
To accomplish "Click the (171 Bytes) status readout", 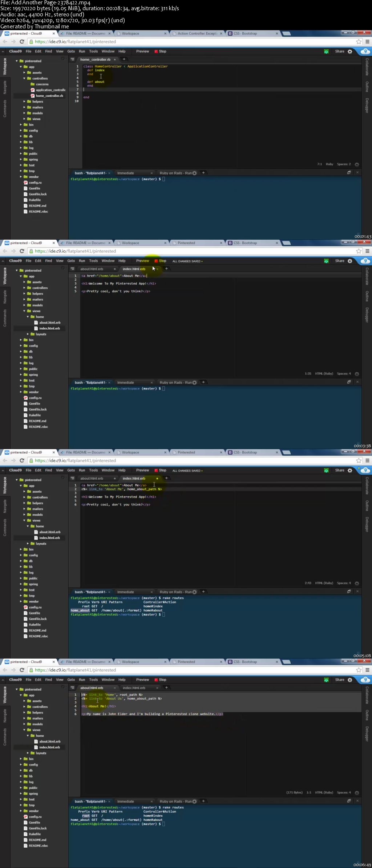I will pos(294,793).
